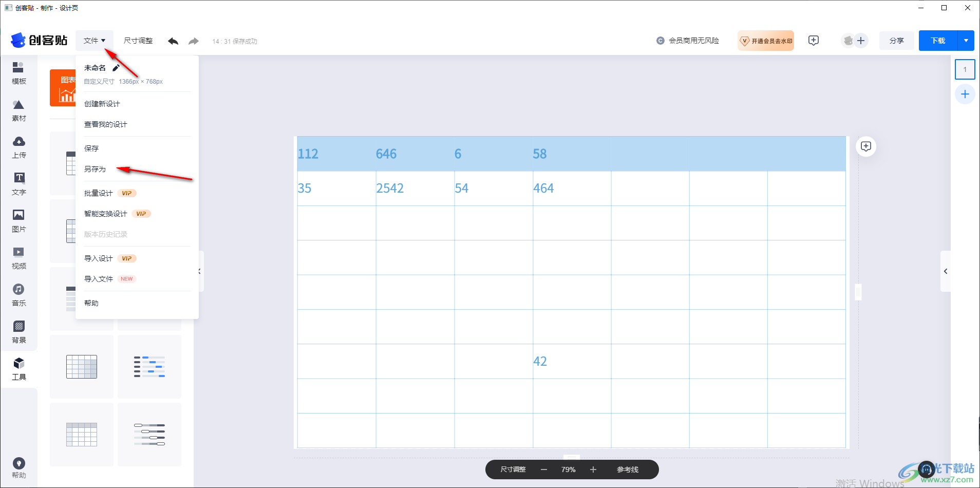Open the 背景 background panel
This screenshot has width=980, height=488.
click(18, 332)
